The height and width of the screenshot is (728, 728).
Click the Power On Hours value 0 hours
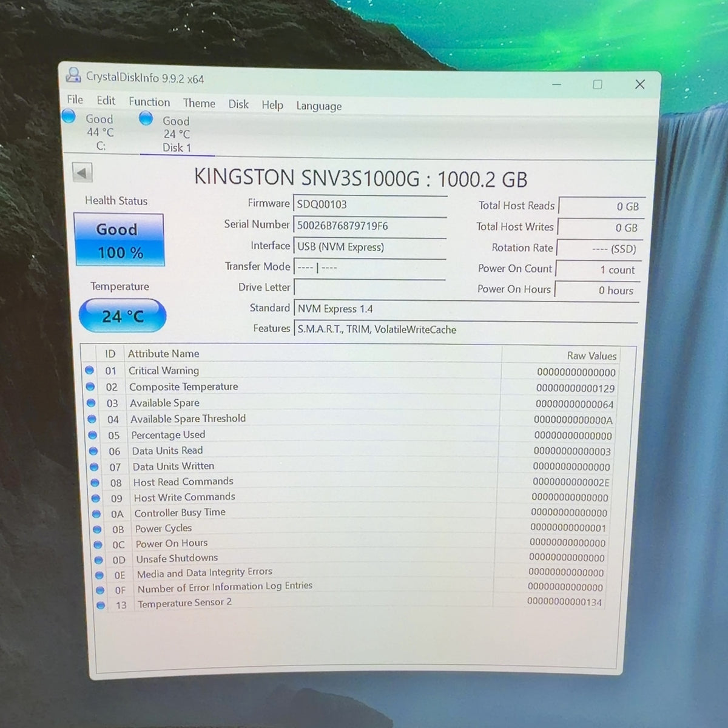(x=596, y=291)
